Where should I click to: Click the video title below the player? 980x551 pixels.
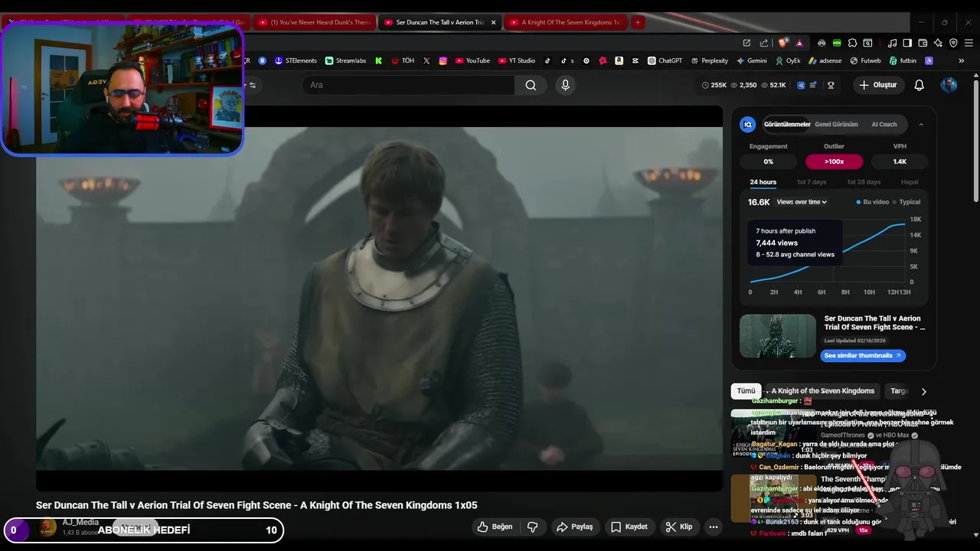coord(256,505)
